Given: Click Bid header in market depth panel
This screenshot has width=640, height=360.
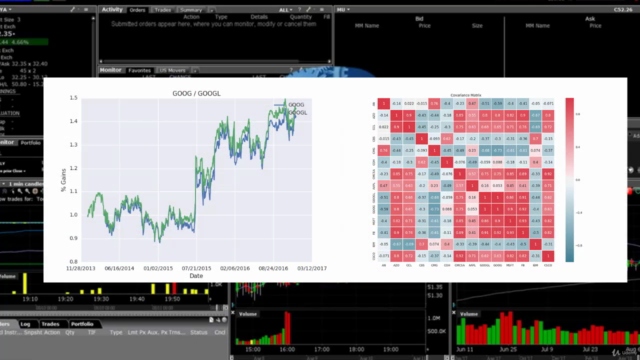Looking at the screenshot, I should 419,18.
